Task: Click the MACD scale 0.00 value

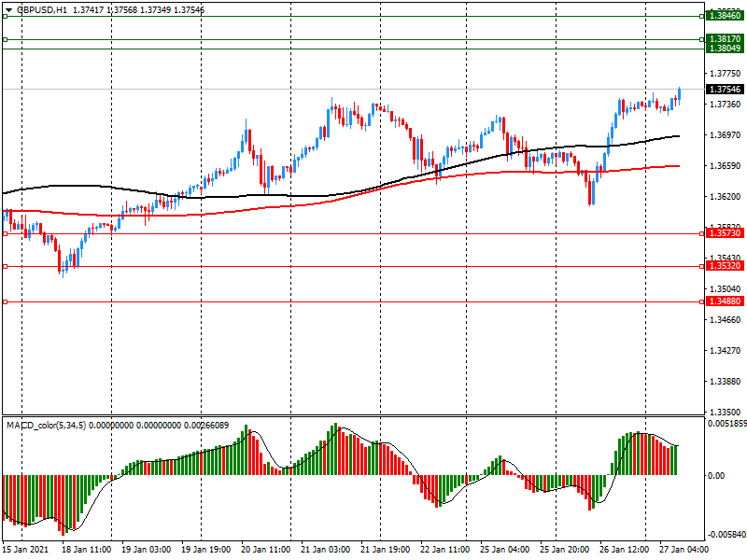Action: pos(716,476)
